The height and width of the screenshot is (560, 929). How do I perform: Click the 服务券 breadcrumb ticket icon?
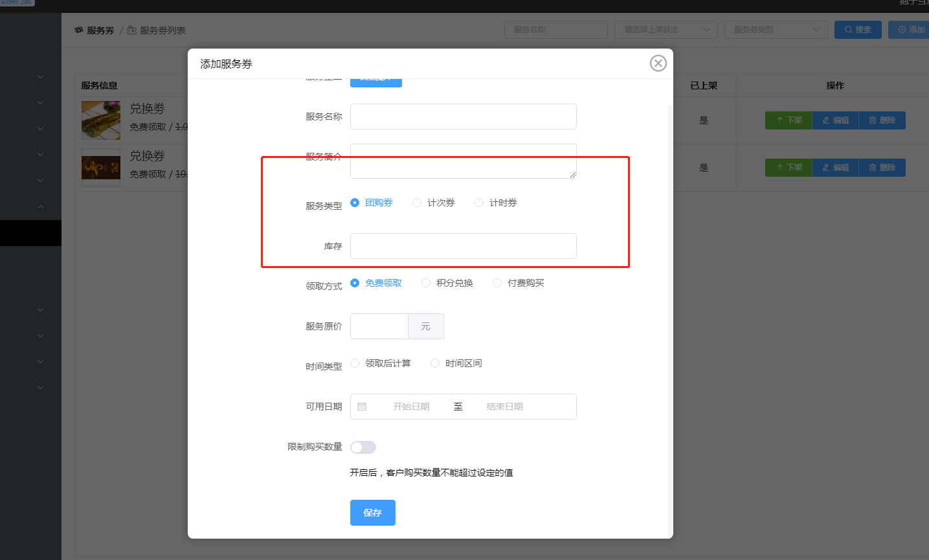79,30
